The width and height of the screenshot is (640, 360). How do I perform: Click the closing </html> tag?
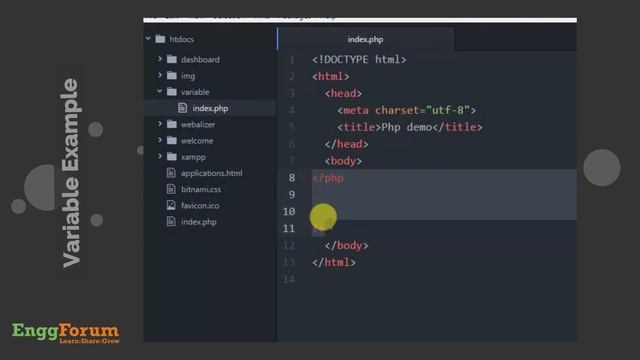coord(334,262)
